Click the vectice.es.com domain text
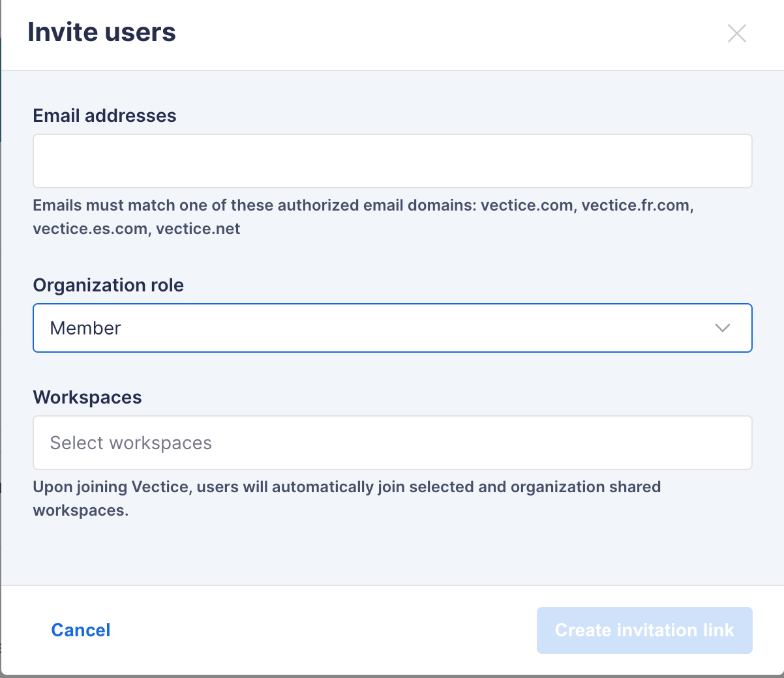 91,229
